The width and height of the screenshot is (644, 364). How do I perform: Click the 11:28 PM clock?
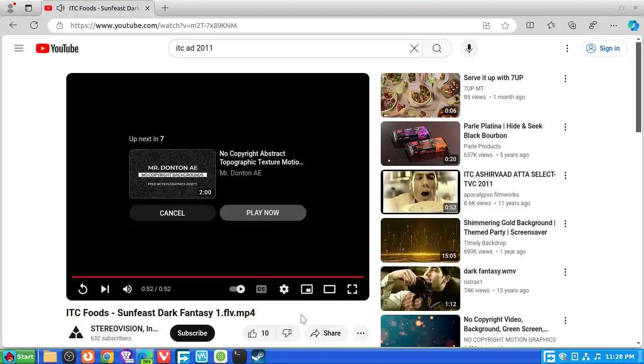click(619, 356)
